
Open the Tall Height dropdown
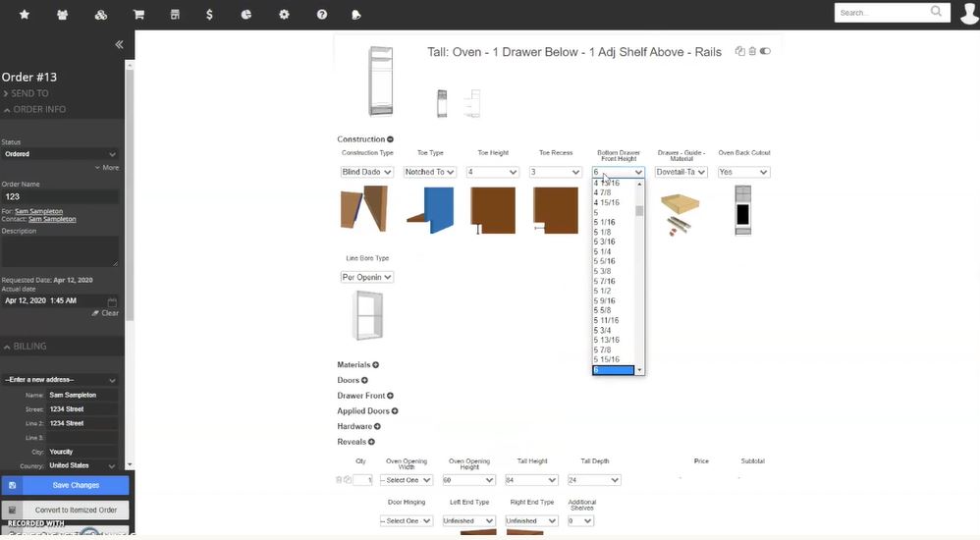click(x=531, y=480)
